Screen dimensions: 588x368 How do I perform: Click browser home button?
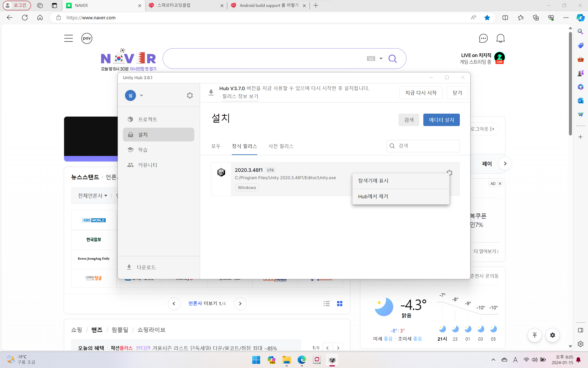[40, 17]
